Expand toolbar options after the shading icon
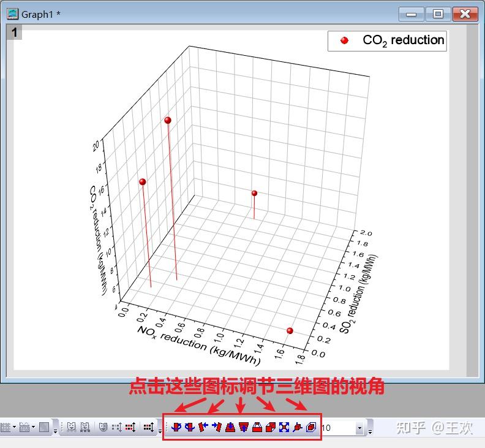485x448 pixels. [x=55, y=430]
